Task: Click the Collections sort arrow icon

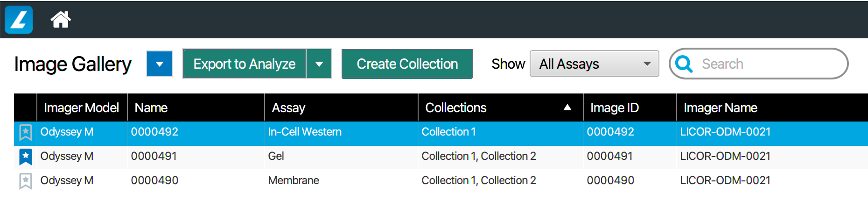Action: click(567, 107)
